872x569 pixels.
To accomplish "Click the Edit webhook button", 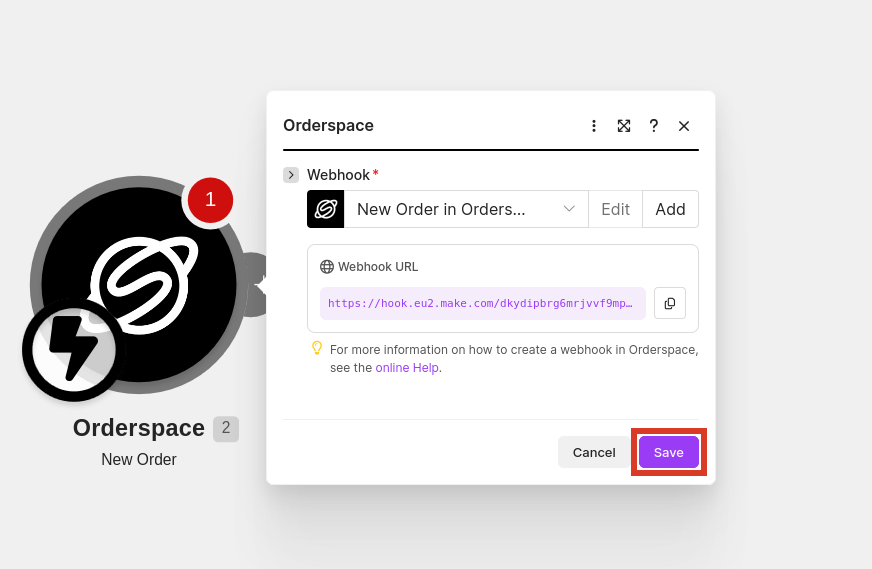I will point(615,209).
